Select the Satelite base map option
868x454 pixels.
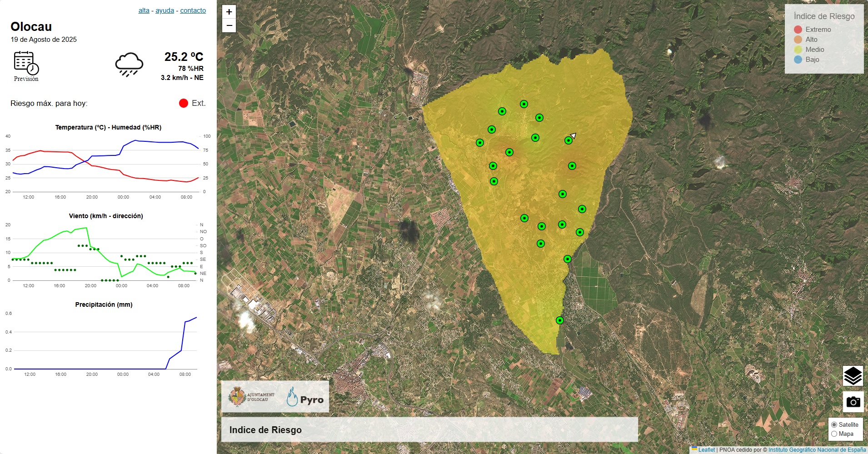pos(834,424)
